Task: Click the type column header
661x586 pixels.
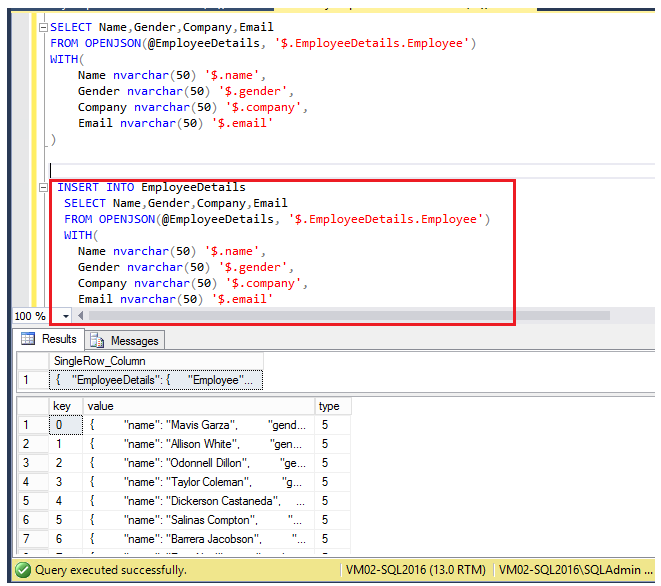Action: click(333, 406)
